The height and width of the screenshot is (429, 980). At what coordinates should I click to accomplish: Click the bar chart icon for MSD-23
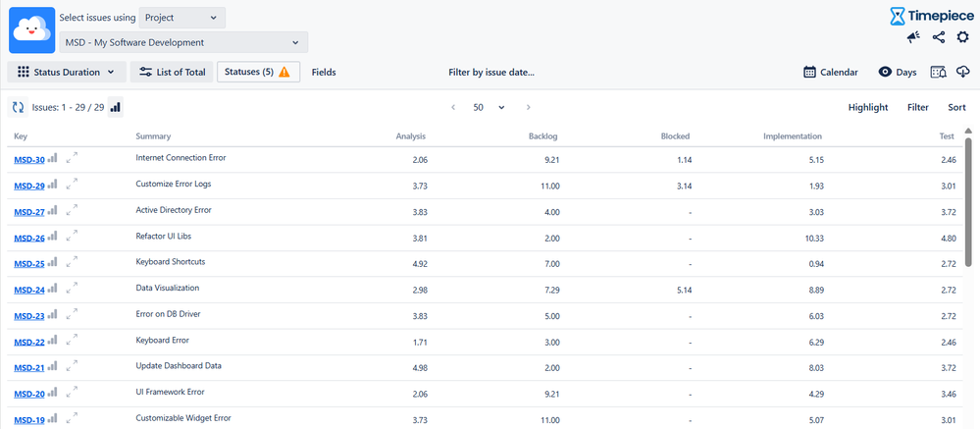[53, 314]
